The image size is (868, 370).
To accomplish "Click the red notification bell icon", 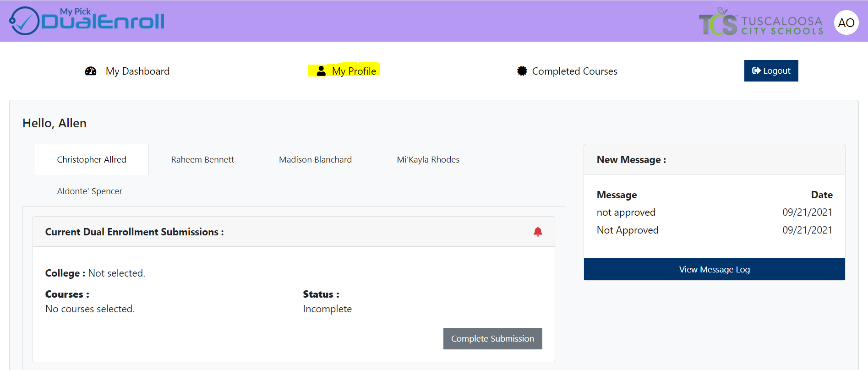I will click(x=538, y=232).
